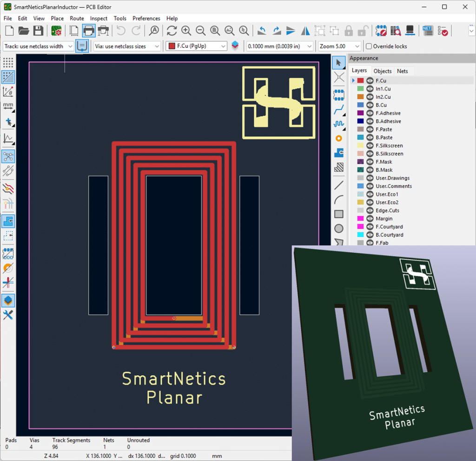Click the 3D board preview image
This screenshot has width=476, height=461.
(384, 353)
